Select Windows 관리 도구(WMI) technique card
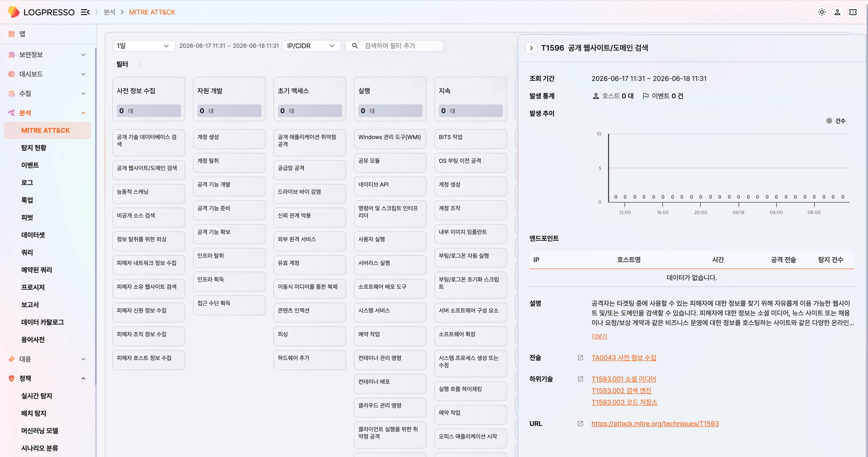868x457 pixels. (390, 139)
